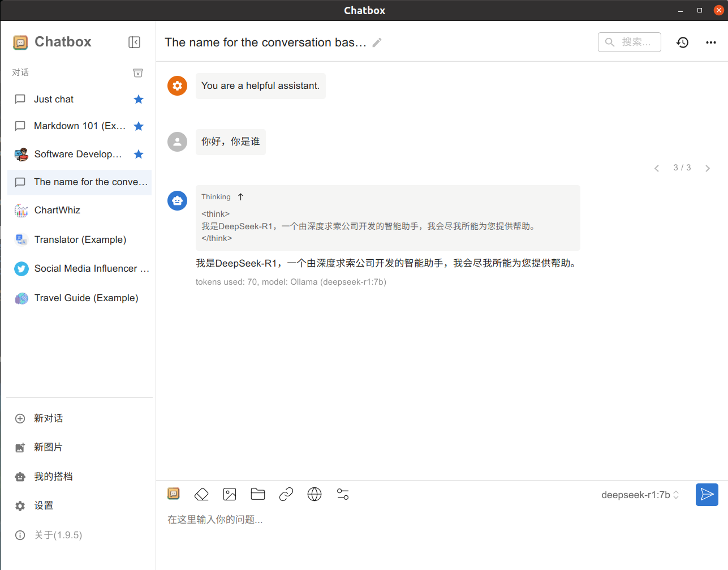Click the Travel Guide globe avatar icon
Screen dimensions: 728x570
tap(21, 298)
